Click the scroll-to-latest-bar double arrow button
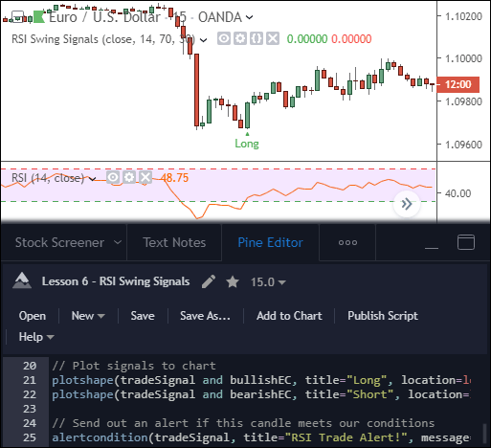The image size is (491, 448). coord(407,204)
